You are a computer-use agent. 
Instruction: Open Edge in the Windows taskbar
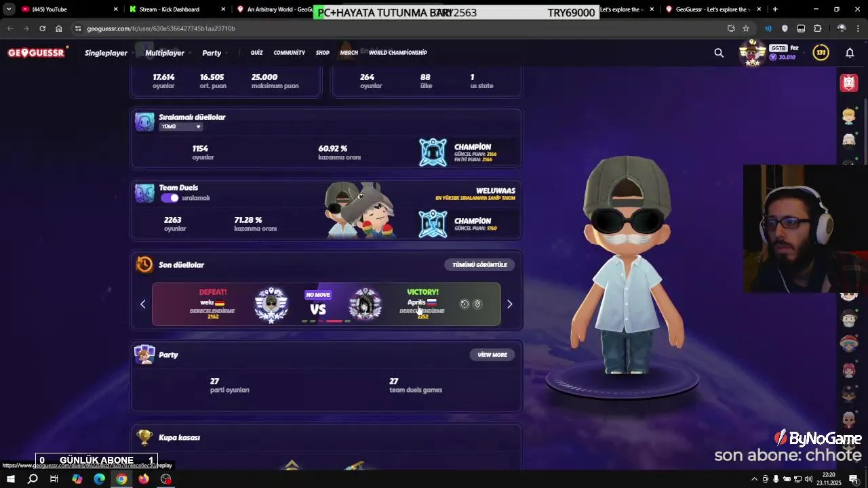(x=99, y=479)
